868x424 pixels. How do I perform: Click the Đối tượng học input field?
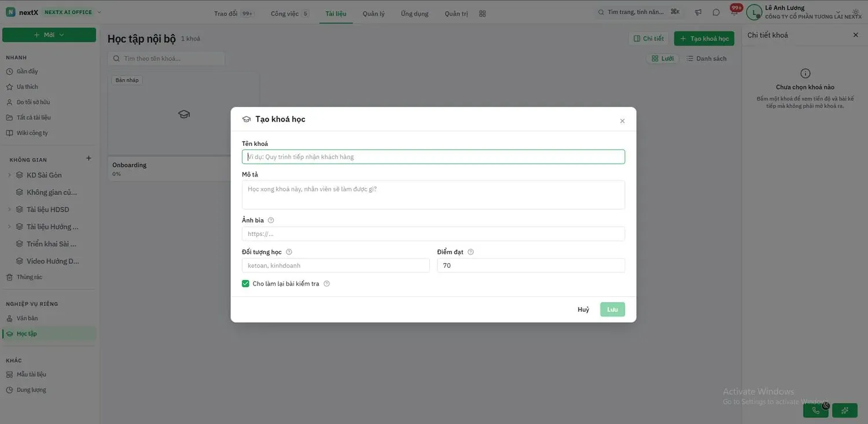pos(336,266)
